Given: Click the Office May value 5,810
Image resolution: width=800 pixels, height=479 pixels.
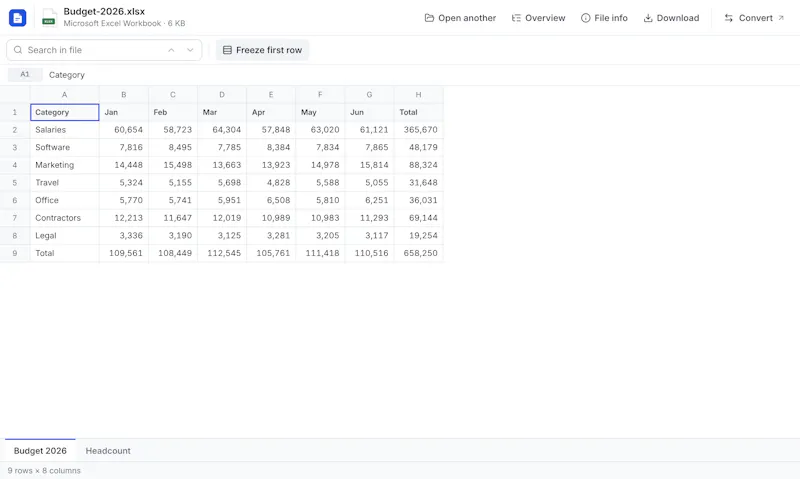Looking at the screenshot, I should click(320, 200).
